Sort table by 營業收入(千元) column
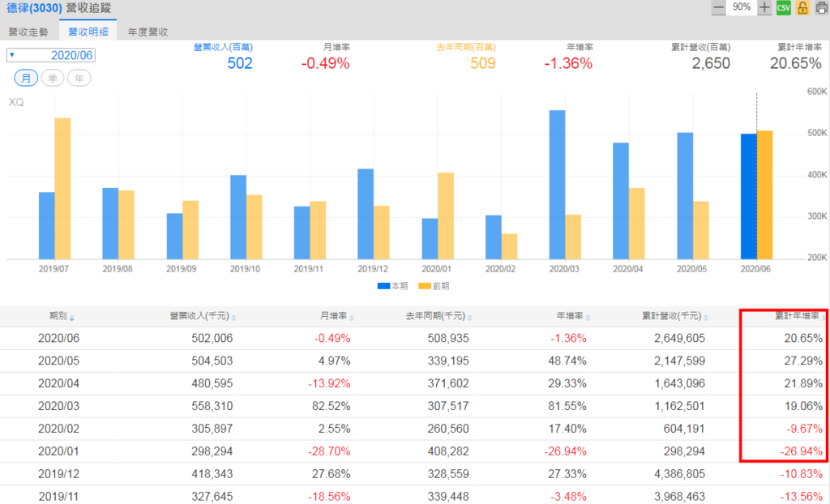 pyautogui.click(x=203, y=316)
